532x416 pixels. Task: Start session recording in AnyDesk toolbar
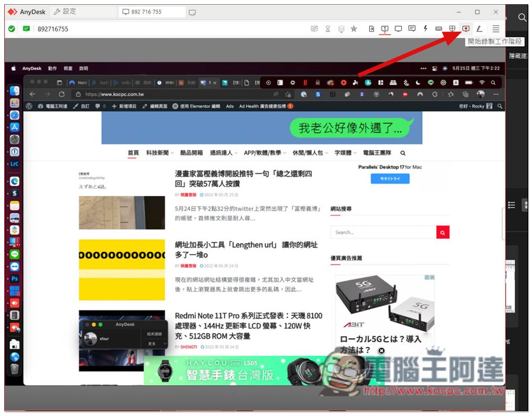tap(465, 29)
